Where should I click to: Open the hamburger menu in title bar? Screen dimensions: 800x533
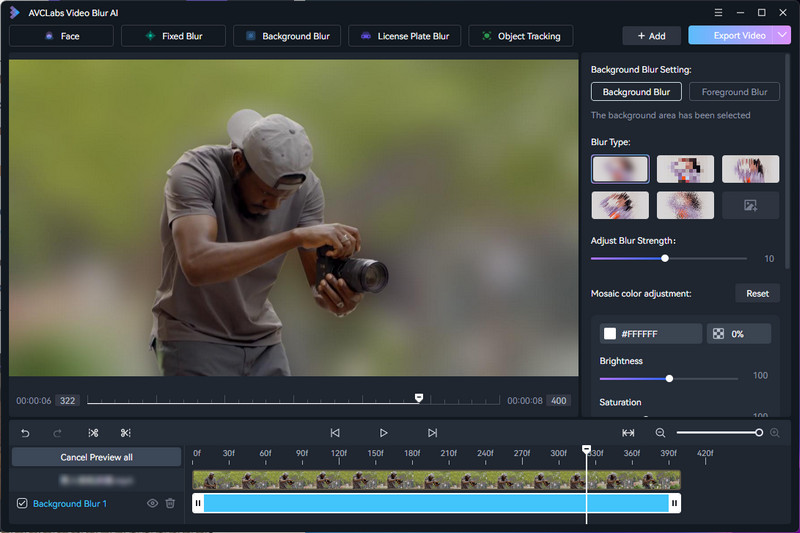point(718,13)
